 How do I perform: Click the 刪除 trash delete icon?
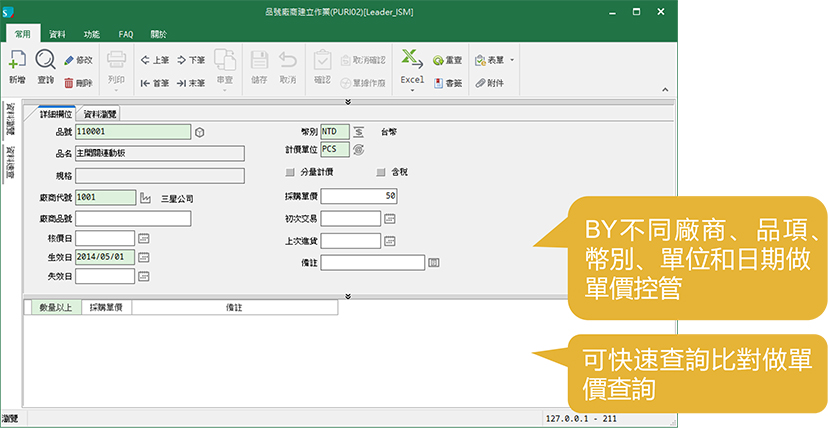(78, 83)
